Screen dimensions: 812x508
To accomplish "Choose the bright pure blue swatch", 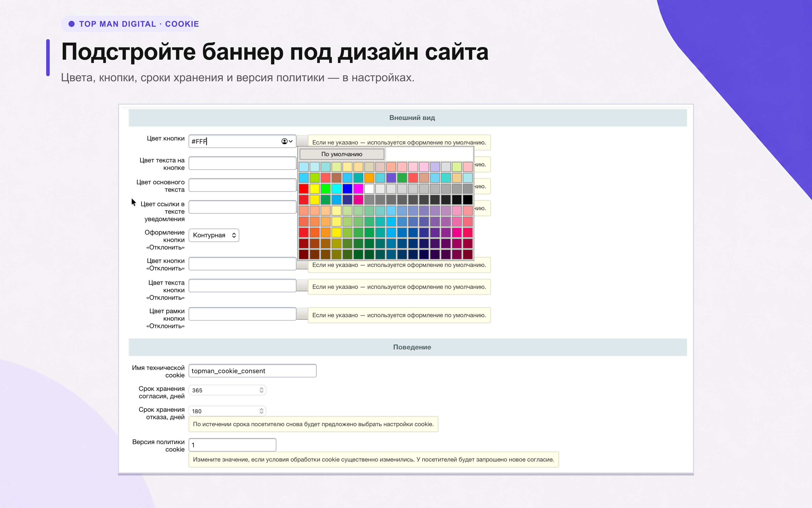I will [347, 188].
